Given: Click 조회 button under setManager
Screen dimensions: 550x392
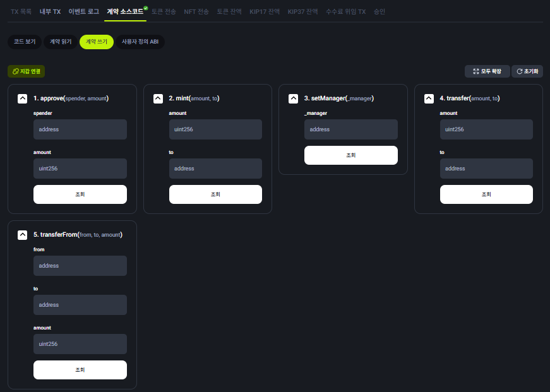Looking at the screenshot, I should (x=350, y=155).
